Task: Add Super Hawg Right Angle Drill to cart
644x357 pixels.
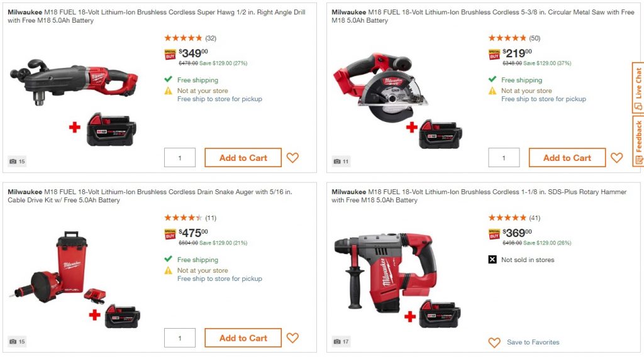Action: coord(243,158)
